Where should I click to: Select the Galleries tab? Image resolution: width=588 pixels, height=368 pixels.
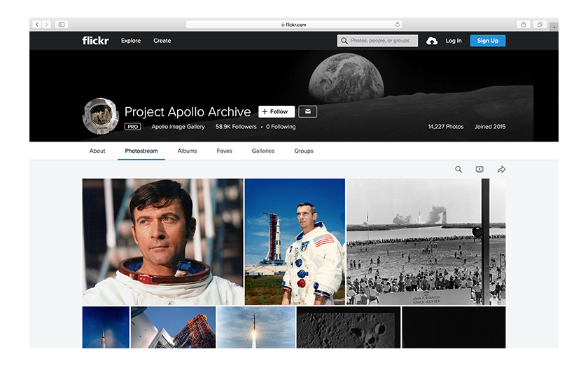point(263,151)
